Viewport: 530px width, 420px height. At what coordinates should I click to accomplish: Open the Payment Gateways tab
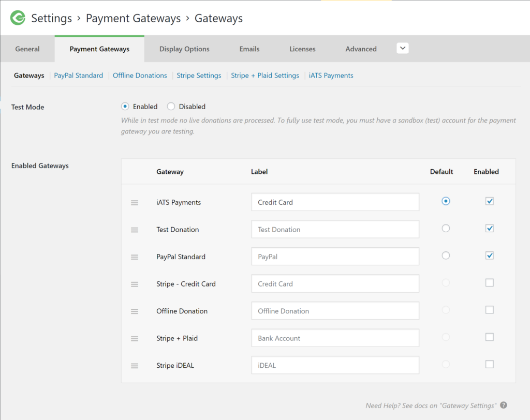[x=99, y=49]
